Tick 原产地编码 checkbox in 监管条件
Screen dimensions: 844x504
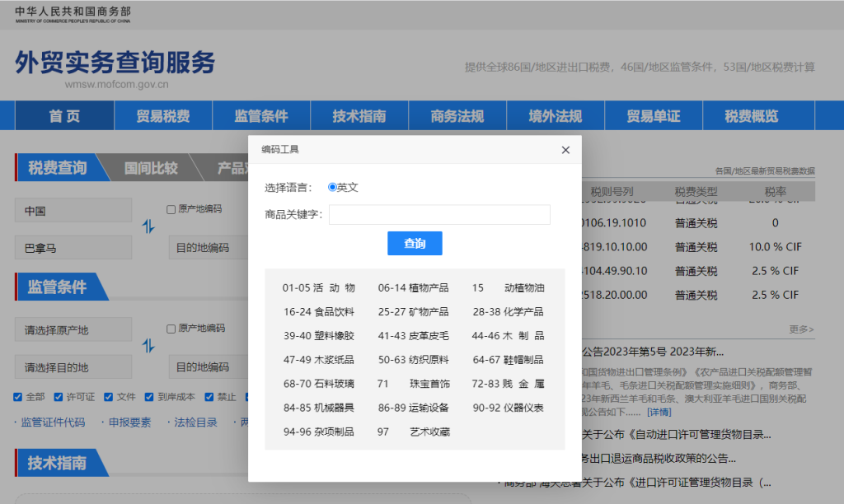point(171,329)
